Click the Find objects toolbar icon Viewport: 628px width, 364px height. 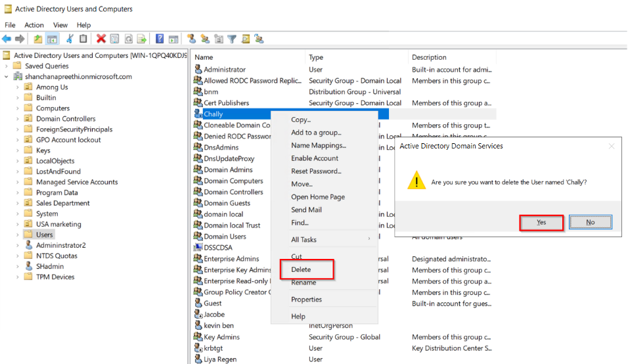246,39
